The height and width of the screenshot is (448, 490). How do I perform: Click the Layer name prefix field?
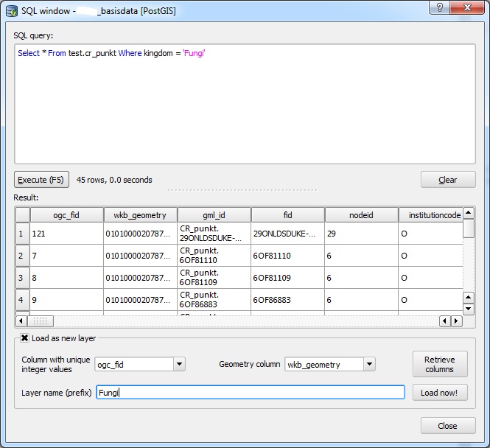point(251,393)
